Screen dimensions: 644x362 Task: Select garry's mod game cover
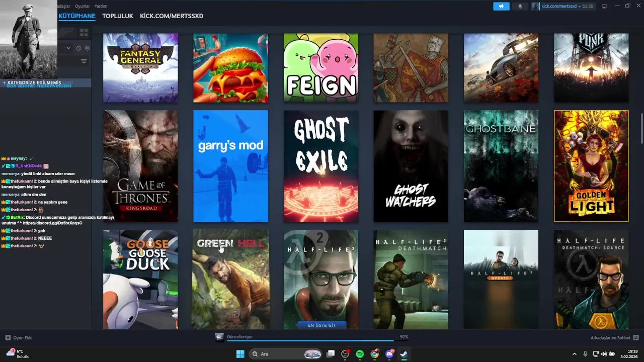click(230, 166)
